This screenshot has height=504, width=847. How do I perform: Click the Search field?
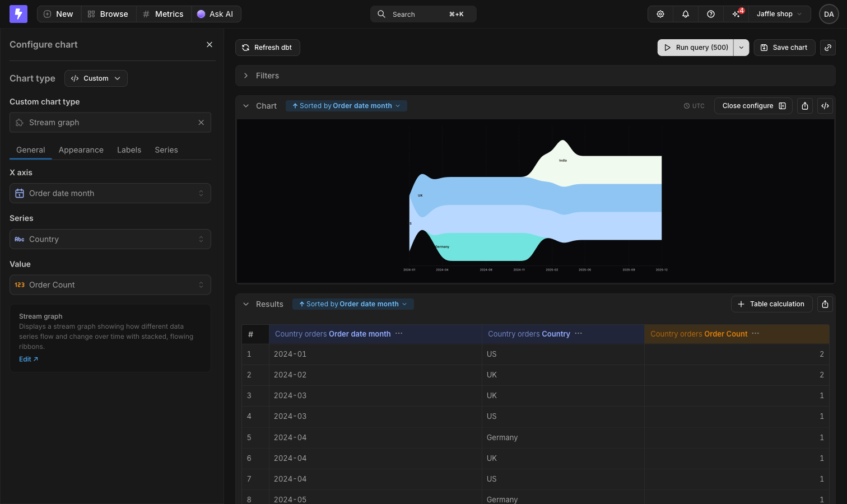click(424, 14)
